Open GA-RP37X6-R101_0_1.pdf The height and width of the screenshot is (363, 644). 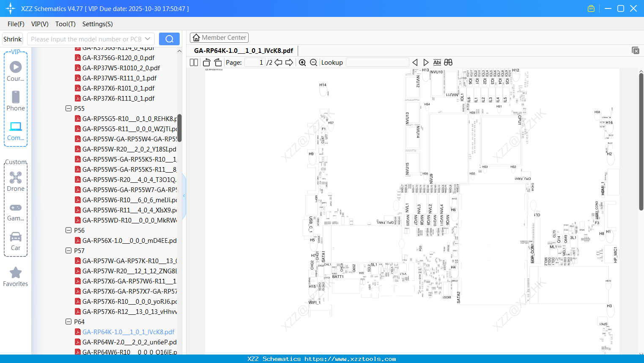118,88
